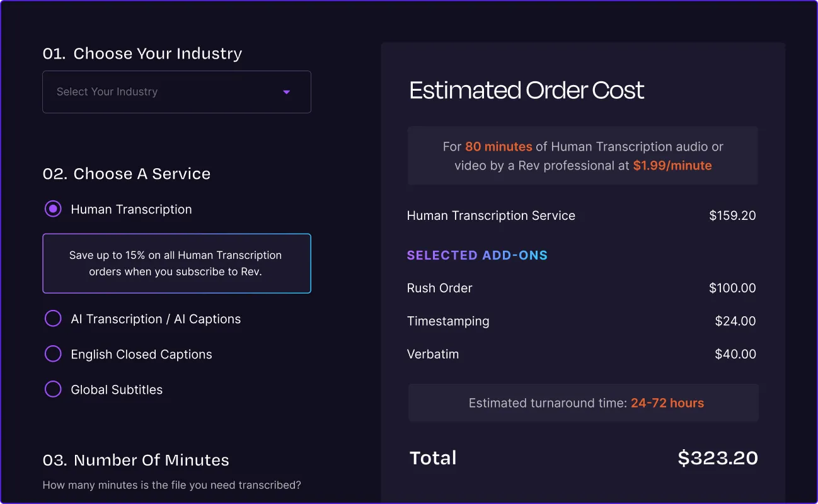Viewport: 818px width, 504px height.
Task: Click the Verbatim add-on label
Action: tap(433, 354)
